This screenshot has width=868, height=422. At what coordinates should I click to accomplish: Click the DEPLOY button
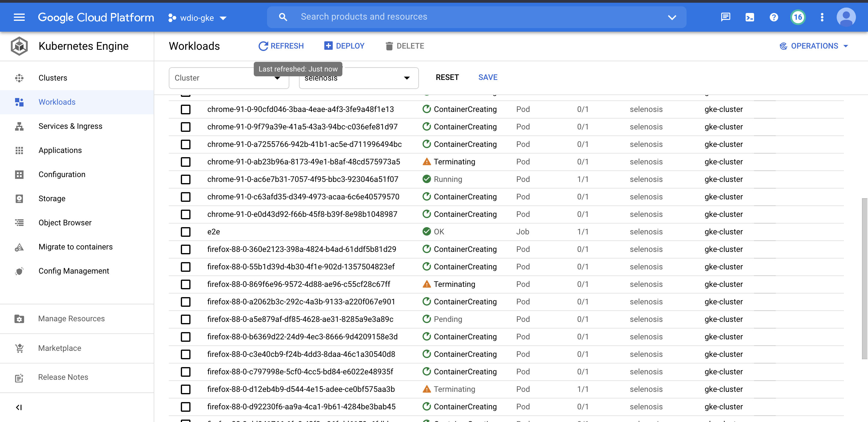[x=344, y=46]
